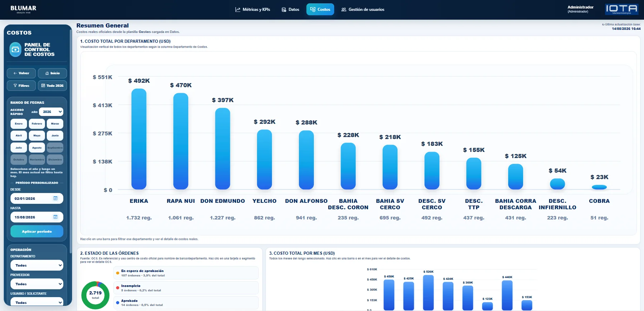Select the Enero quick-access month

(x=19, y=124)
